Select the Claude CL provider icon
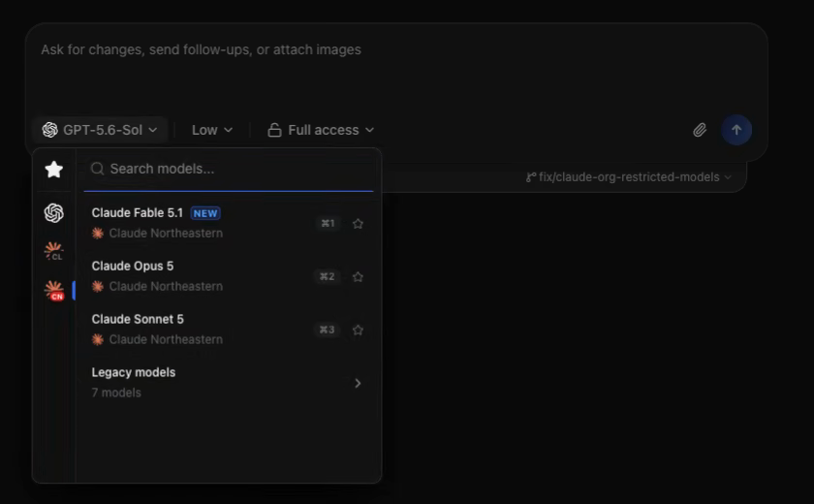The height and width of the screenshot is (504, 814). [x=54, y=251]
